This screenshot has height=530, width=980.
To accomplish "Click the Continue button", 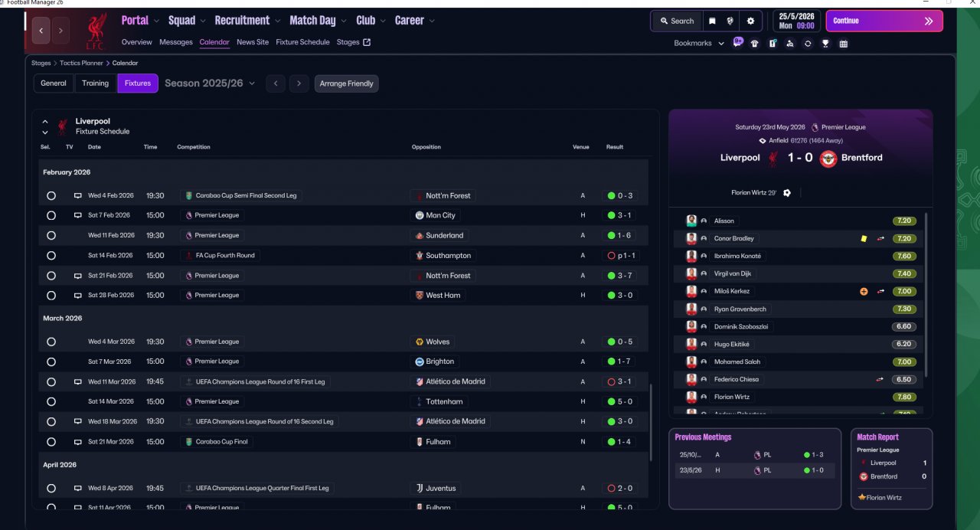I will pyautogui.click(x=884, y=21).
